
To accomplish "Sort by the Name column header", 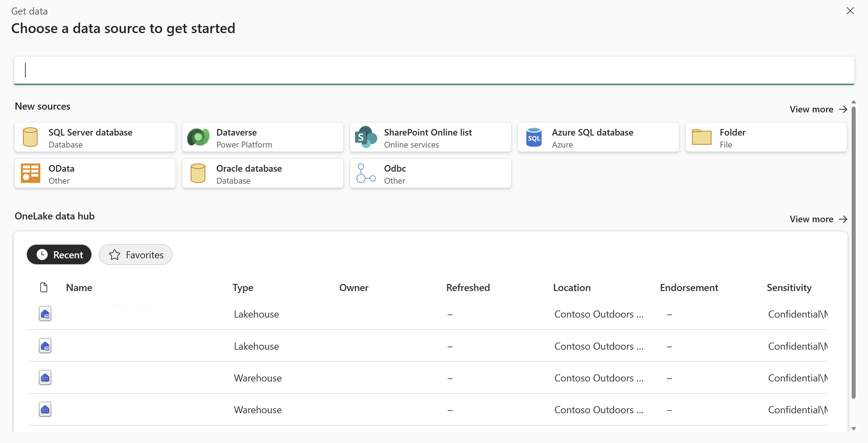I will coord(79,288).
